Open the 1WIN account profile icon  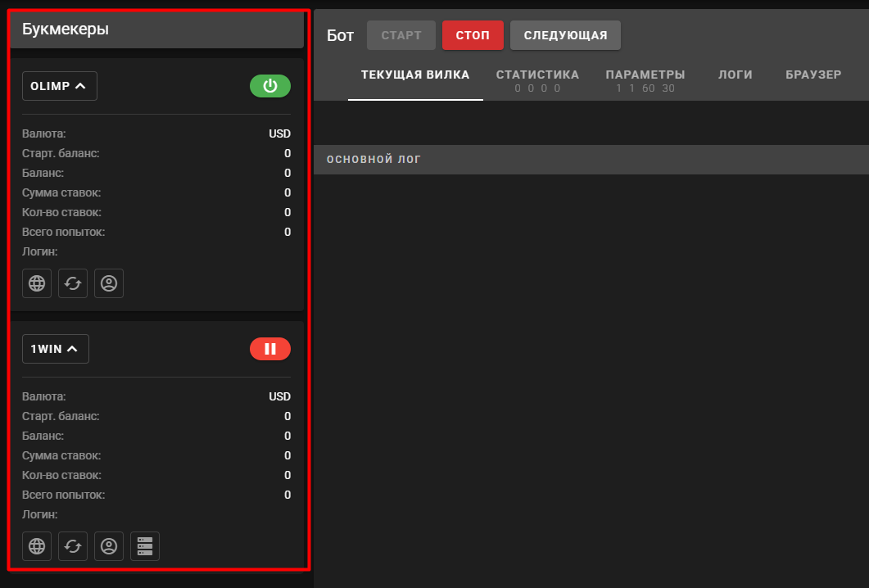(x=109, y=546)
